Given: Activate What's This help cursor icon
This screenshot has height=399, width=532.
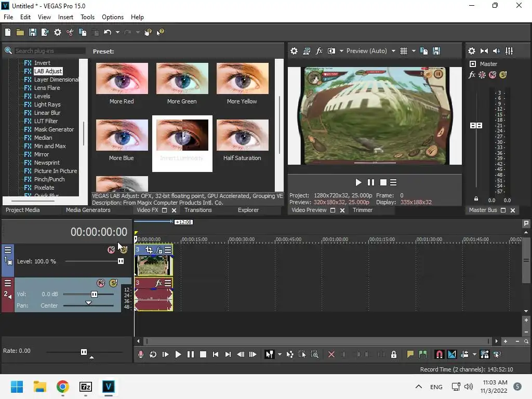Looking at the screenshot, I should click(x=160, y=32).
